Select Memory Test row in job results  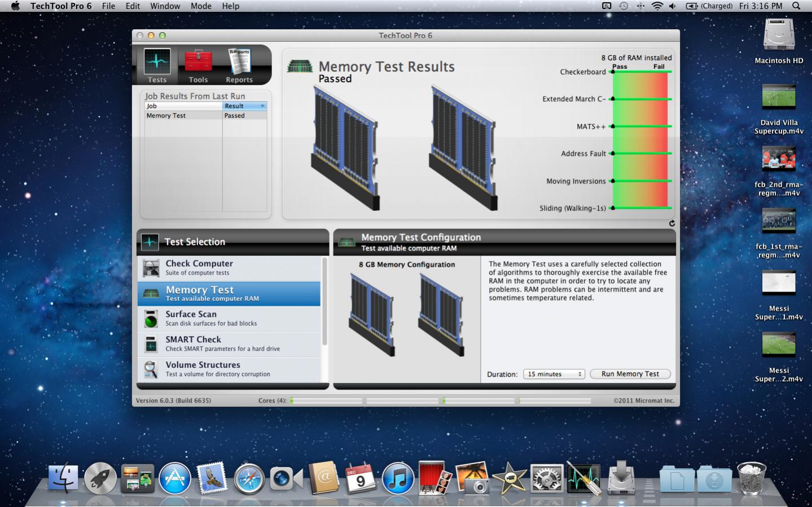(x=205, y=115)
